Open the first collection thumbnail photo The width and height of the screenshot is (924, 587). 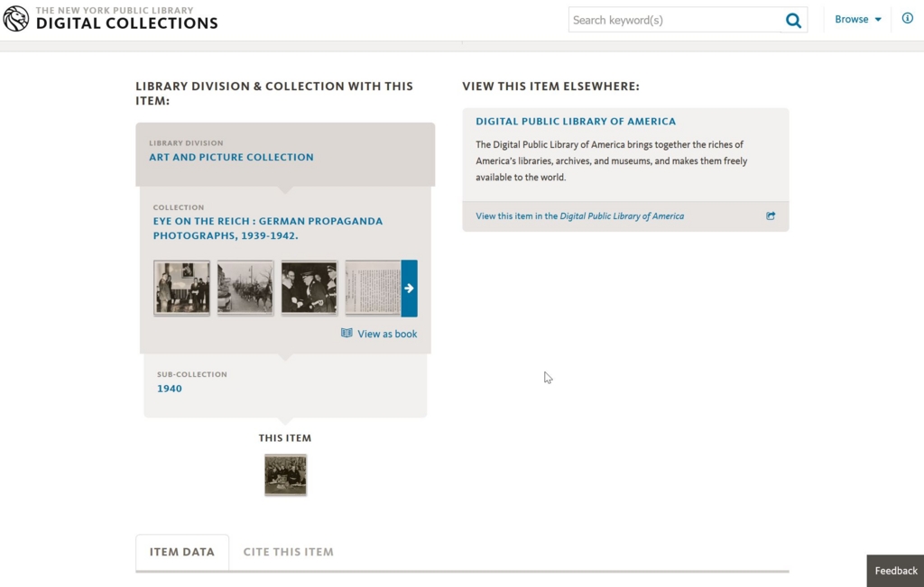pos(181,288)
